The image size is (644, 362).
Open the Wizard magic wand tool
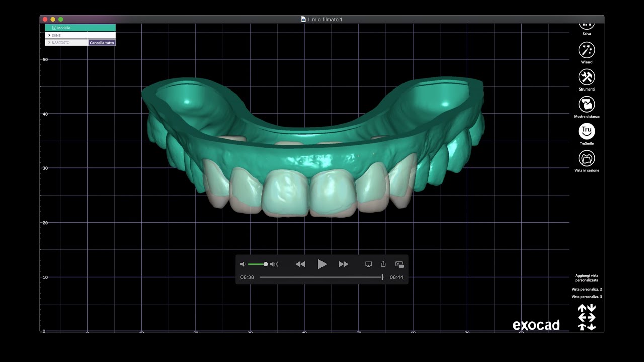click(x=587, y=50)
